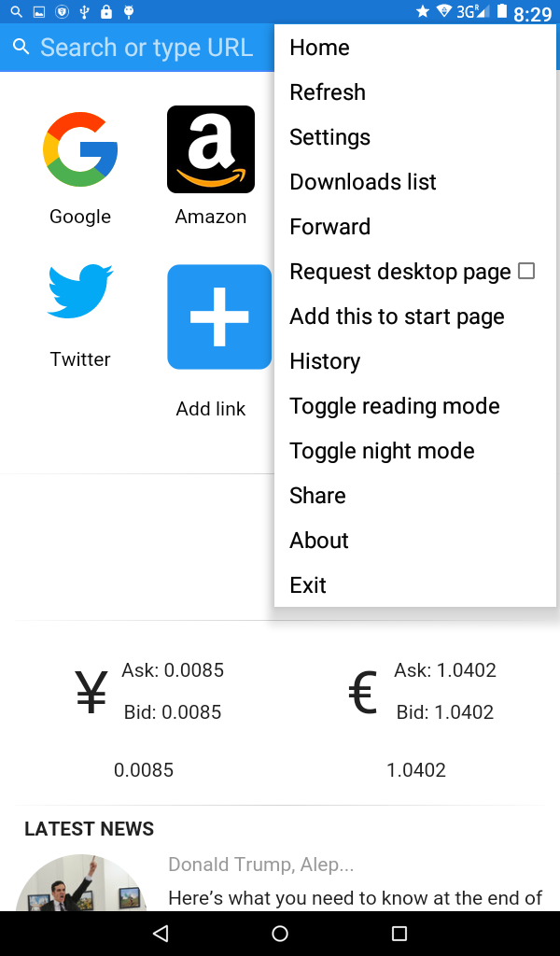560x956 pixels.
Task: Open Google from the speed dial
Action: (x=80, y=149)
